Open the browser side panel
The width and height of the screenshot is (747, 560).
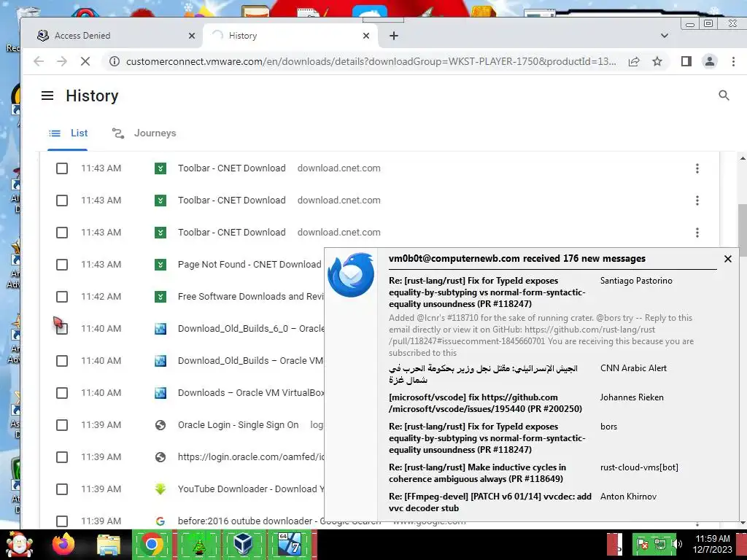[x=686, y=61]
